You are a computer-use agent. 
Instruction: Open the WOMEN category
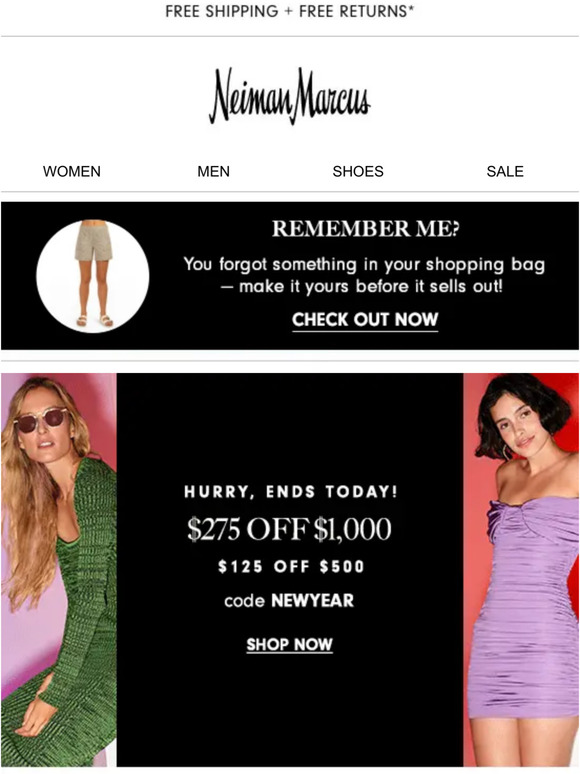coord(72,171)
